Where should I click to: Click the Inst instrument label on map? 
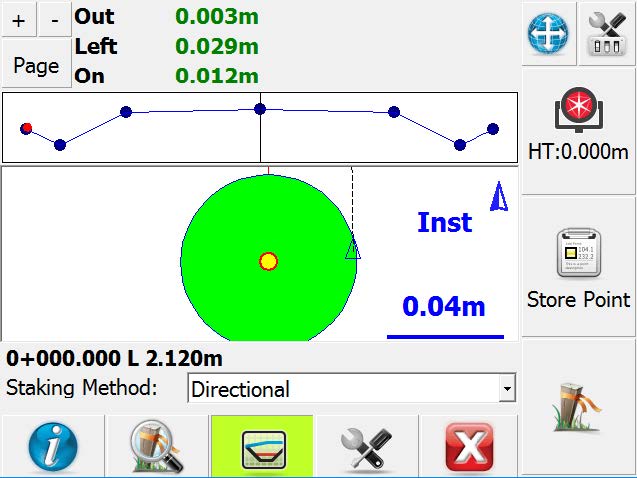[444, 222]
